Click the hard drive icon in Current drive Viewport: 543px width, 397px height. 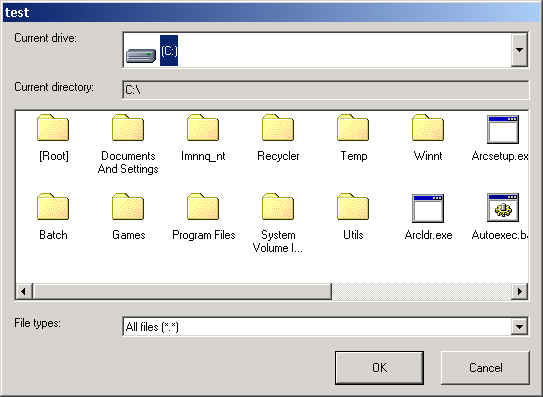point(141,55)
